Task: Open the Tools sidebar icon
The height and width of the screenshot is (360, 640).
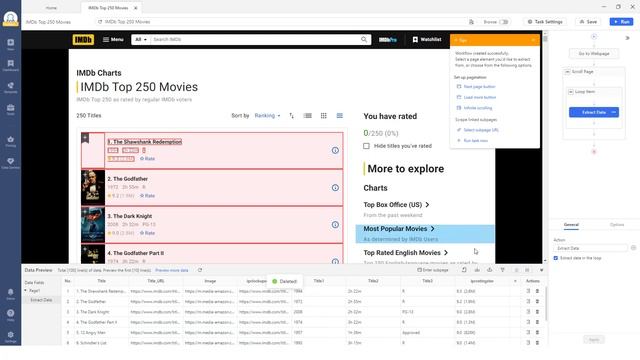Action: pyautogui.click(x=11, y=109)
